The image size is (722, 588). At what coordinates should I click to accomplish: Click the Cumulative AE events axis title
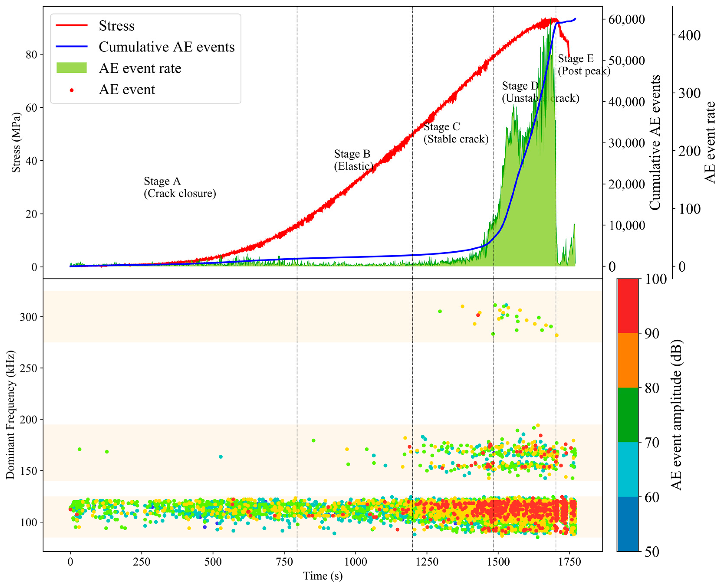click(x=655, y=142)
